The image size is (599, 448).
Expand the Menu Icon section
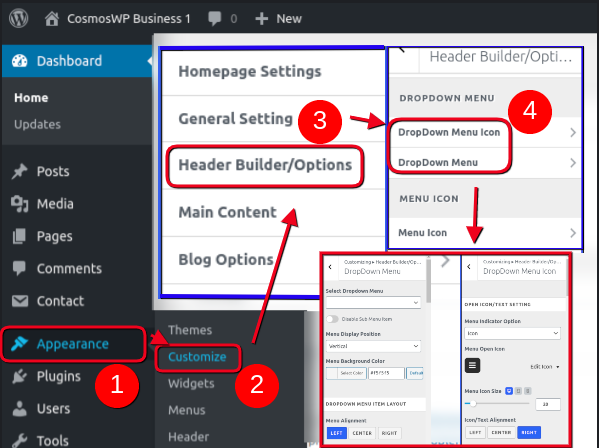(485, 233)
